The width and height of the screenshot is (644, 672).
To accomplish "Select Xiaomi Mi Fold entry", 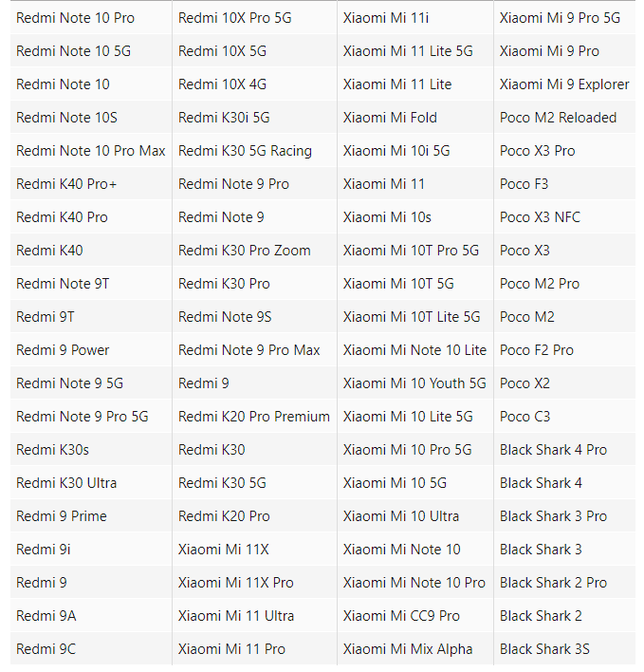I will tap(390, 118).
